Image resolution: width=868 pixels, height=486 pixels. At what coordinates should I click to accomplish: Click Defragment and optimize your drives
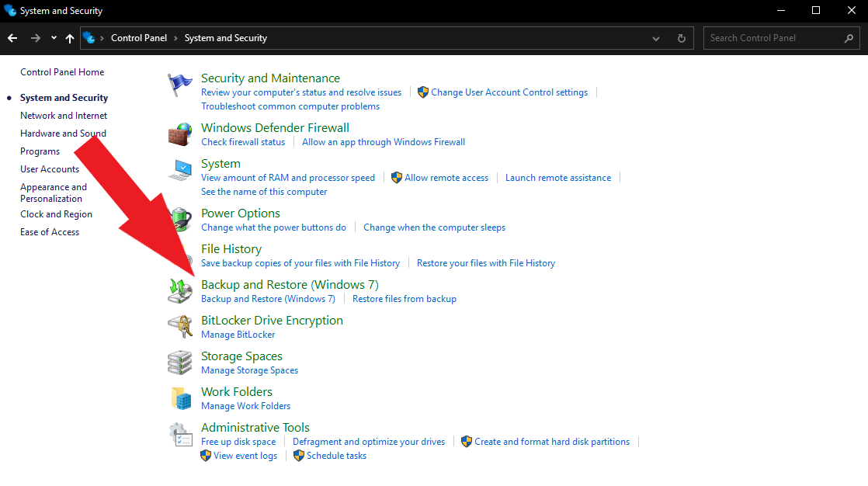pos(369,442)
